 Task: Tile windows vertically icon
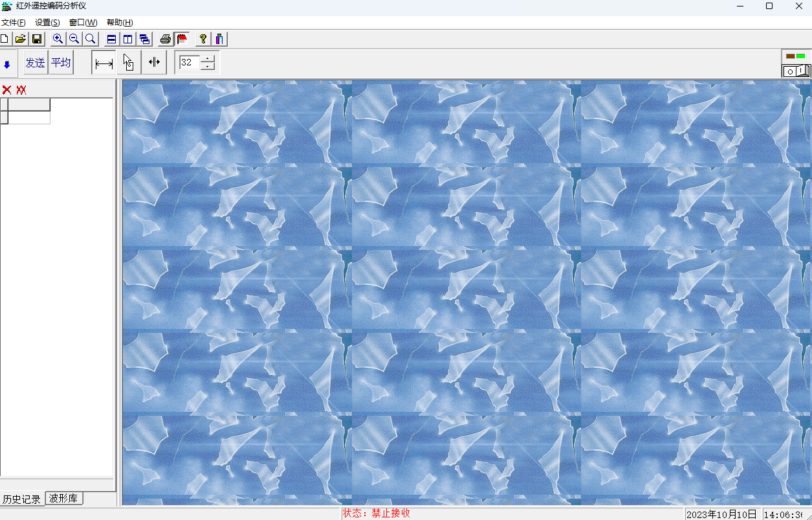pyautogui.click(x=128, y=39)
